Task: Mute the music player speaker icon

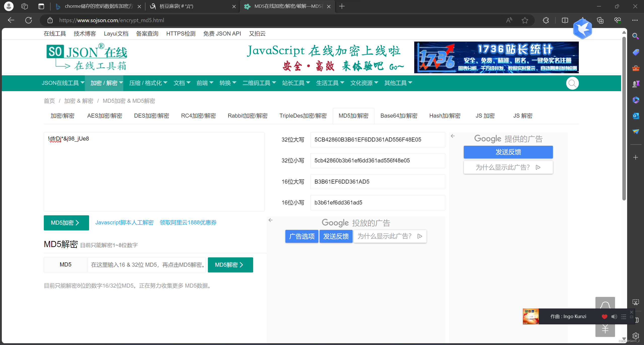Action: (614, 317)
